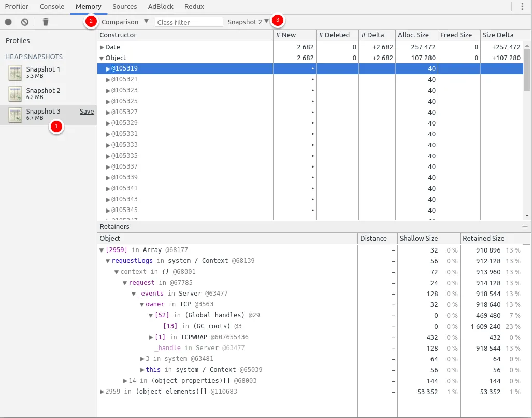Open the Redux tab

tap(194, 6)
